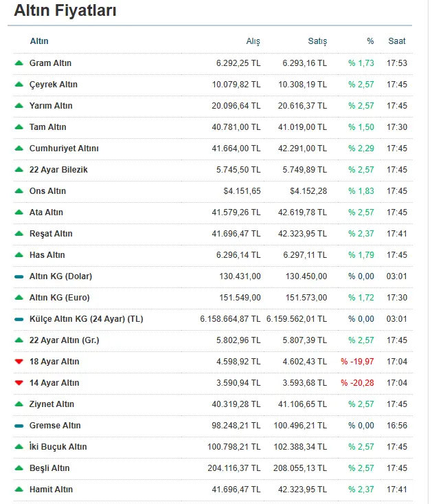Click the red down arrow beside 18 Ayar Altın

coord(19,362)
